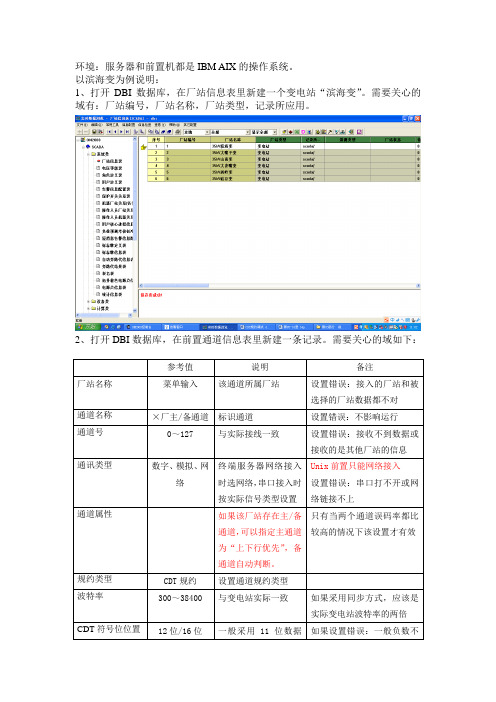Screen dimensions: 496x702
Task: Click the 设置错误：不影响运行 remark cell
Action: tap(354, 417)
